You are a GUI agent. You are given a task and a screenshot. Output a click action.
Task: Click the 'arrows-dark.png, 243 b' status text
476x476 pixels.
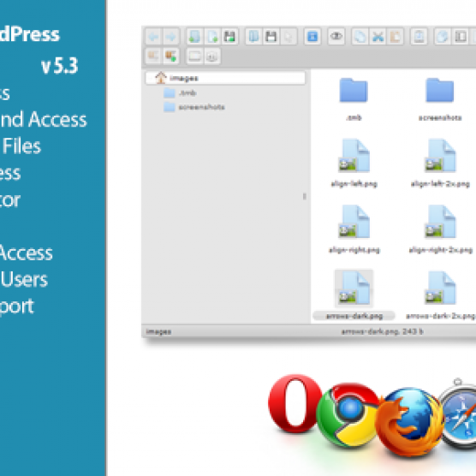click(382, 331)
